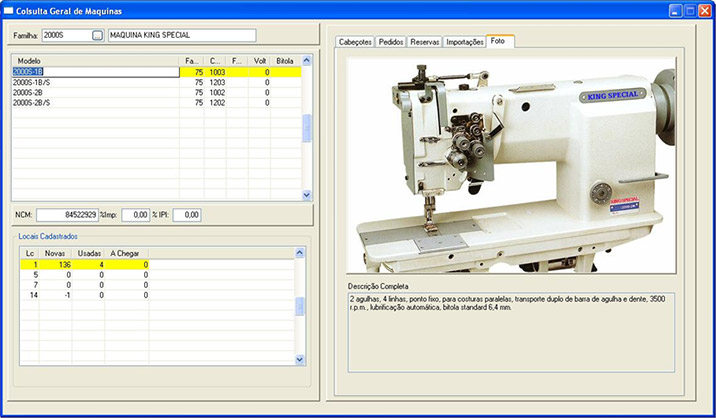Click the Novas column header

point(55,253)
